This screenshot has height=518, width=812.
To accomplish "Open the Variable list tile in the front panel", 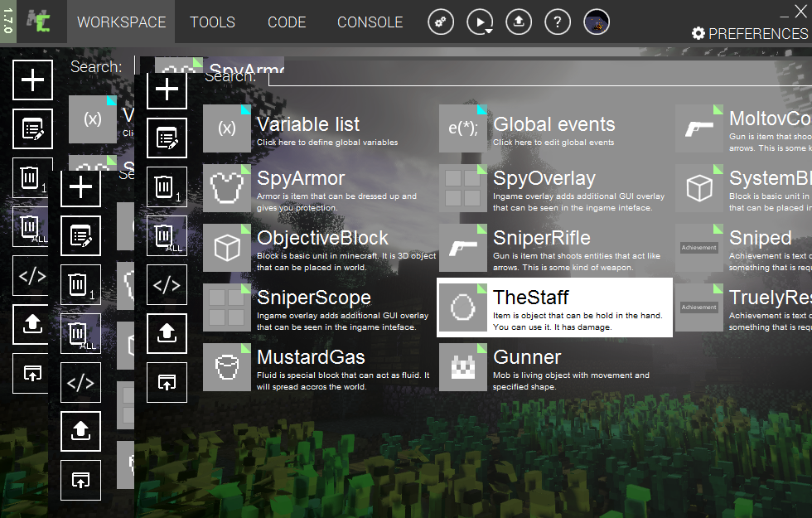I will (320, 128).
